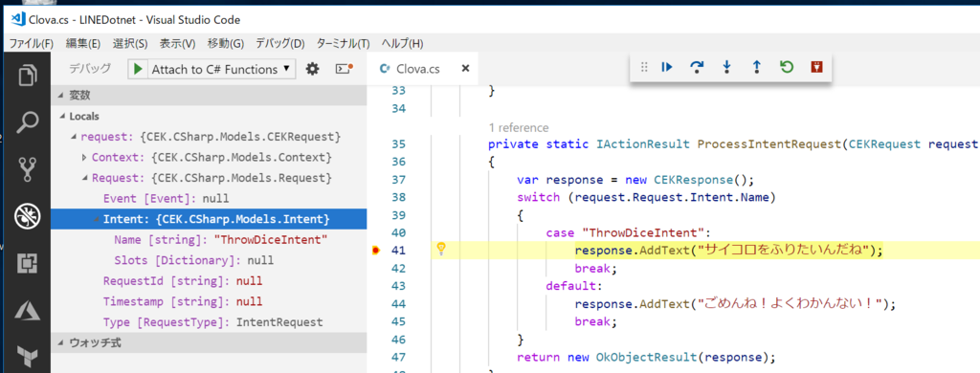Collapse the ウォッチ式 section
Image resolution: width=980 pixels, height=373 pixels.
click(x=61, y=342)
